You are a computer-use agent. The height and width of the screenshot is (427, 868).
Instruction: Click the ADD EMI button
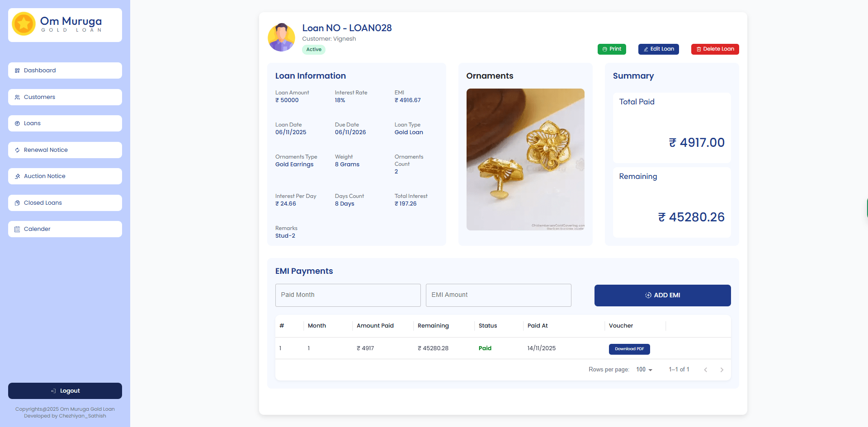click(662, 295)
